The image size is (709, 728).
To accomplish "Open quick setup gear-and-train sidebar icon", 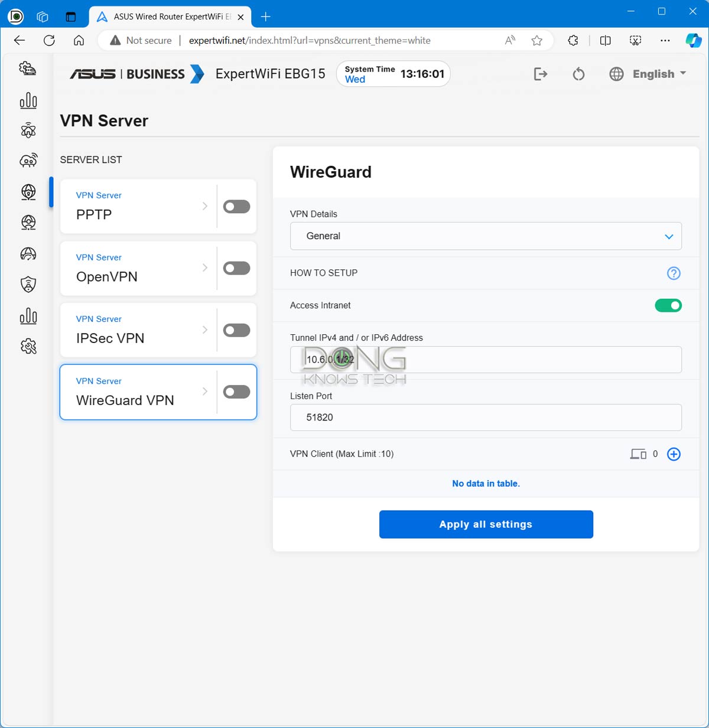I will click(28, 68).
